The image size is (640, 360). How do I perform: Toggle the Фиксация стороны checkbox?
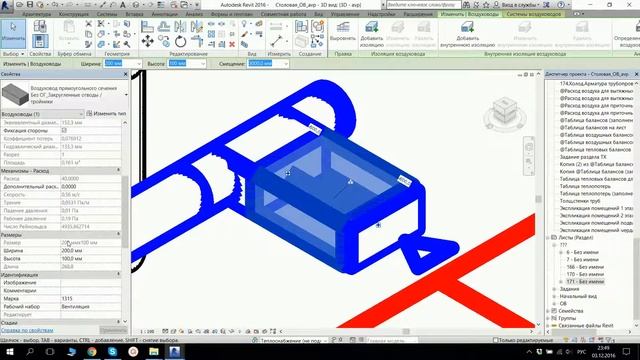click(64, 130)
